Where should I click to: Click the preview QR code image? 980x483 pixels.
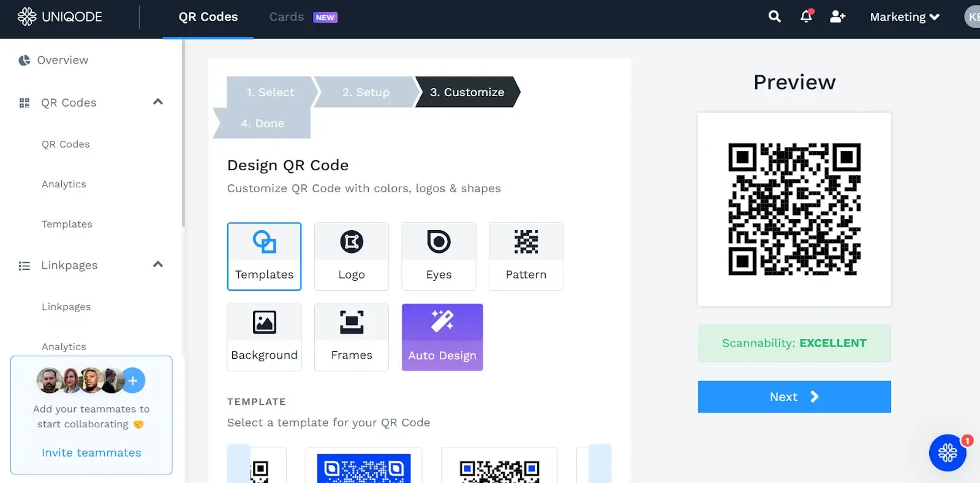[794, 209]
